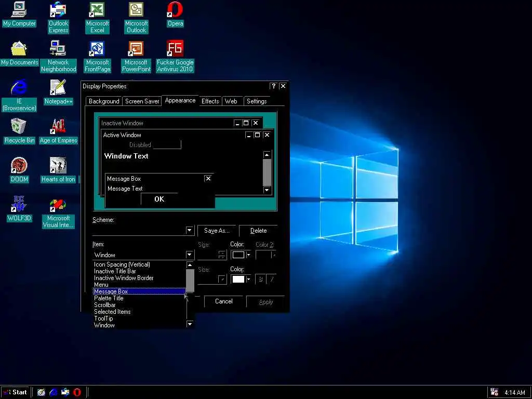
Task: Click the system tray icon beside the clock
Action: (495, 392)
